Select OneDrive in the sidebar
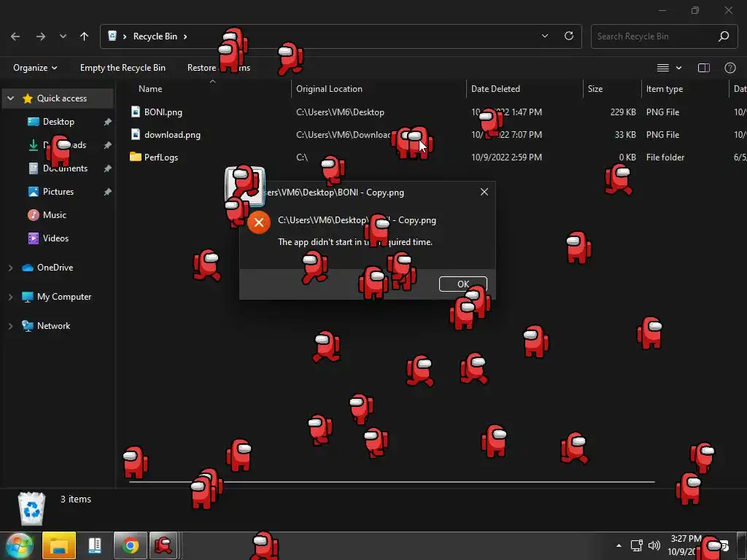 [55, 267]
